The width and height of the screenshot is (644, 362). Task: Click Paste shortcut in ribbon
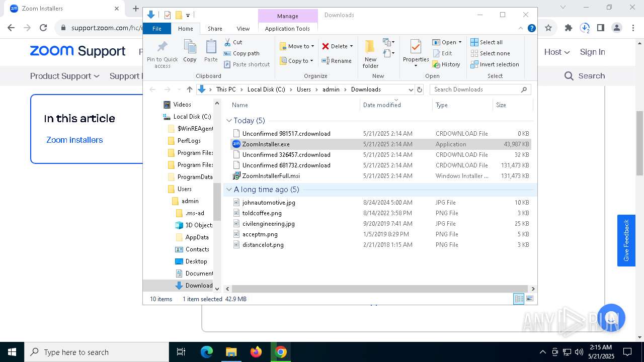click(247, 64)
